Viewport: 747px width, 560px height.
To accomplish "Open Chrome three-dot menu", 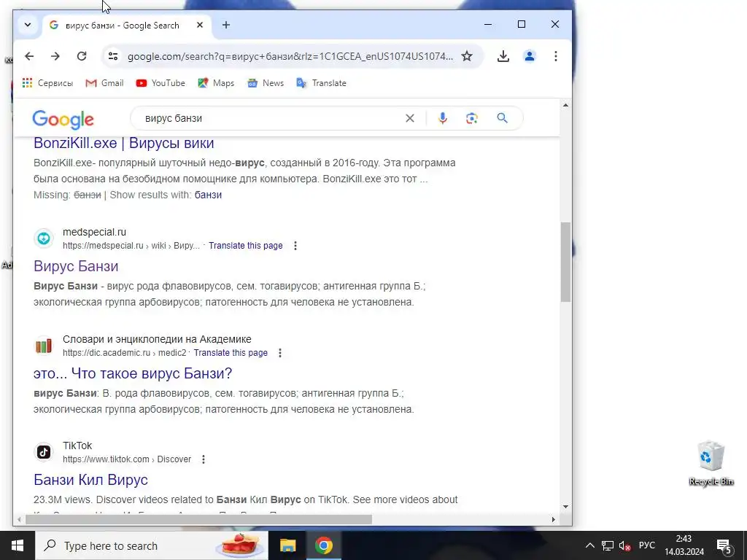I will pyautogui.click(x=555, y=56).
